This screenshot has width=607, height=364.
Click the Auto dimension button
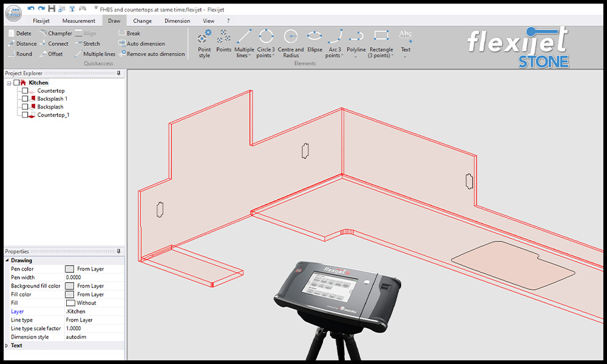tap(145, 44)
